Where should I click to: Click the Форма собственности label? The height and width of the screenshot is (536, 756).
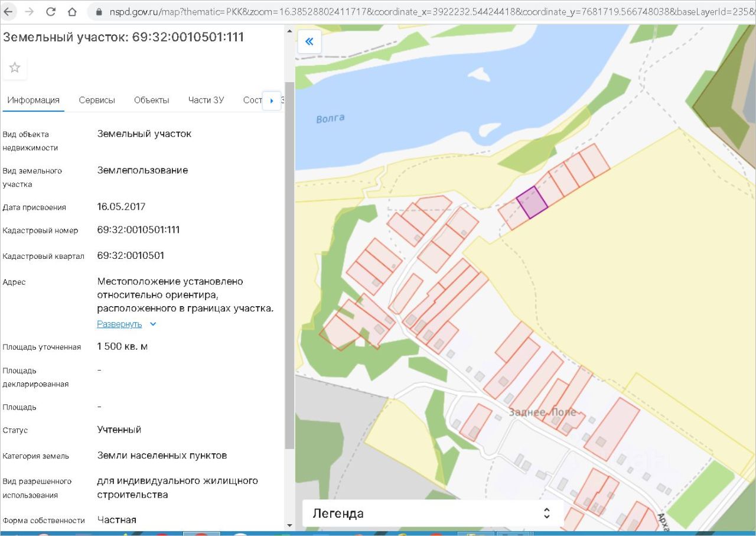(44, 520)
